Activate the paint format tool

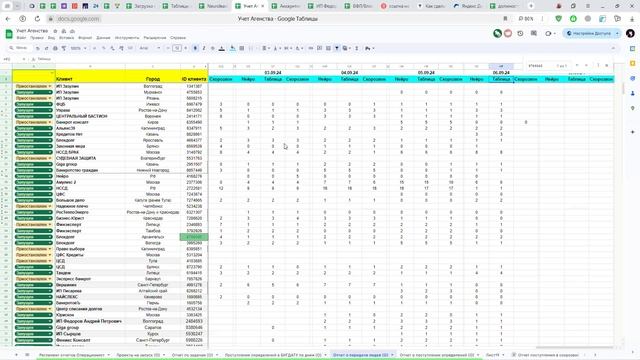point(64,48)
